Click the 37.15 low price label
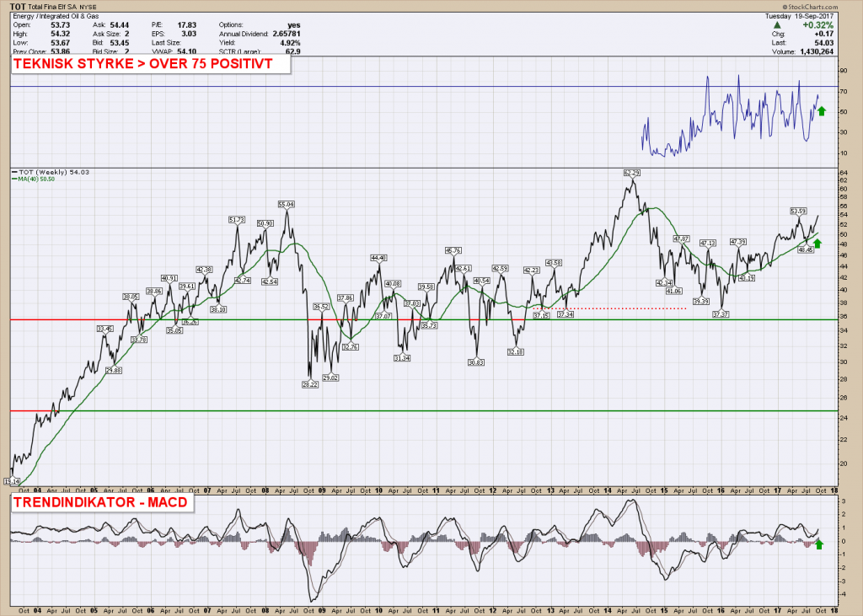863x616 pixels. tap(541, 315)
